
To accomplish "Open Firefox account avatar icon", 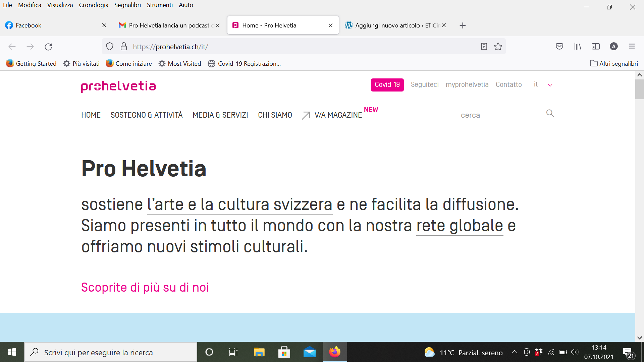I will click(614, 47).
